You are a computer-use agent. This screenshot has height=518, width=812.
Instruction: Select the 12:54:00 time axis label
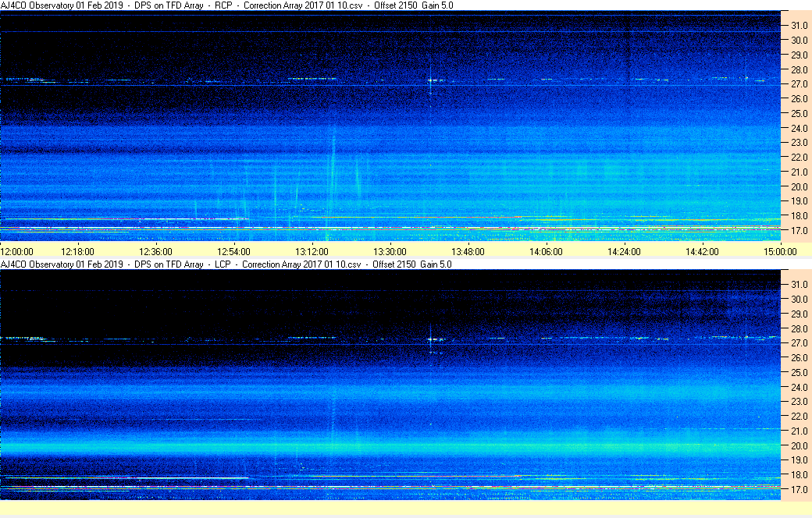click(x=233, y=251)
